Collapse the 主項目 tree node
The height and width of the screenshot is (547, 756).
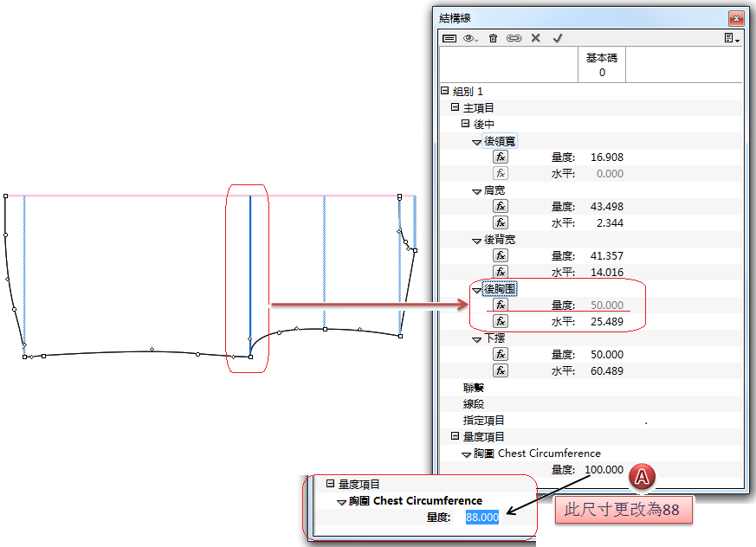tap(455, 107)
